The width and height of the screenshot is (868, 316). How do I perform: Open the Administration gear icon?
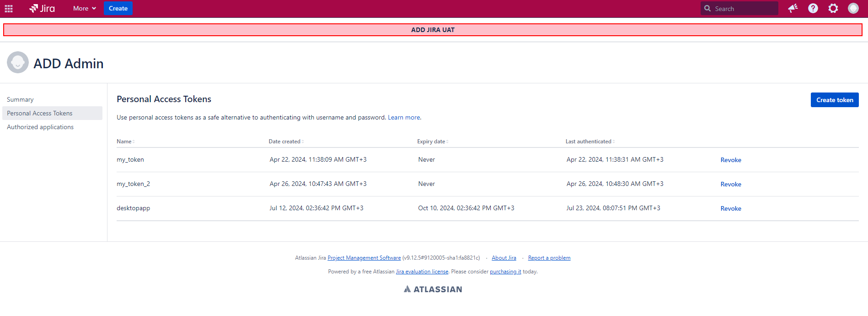tap(833, 8)
